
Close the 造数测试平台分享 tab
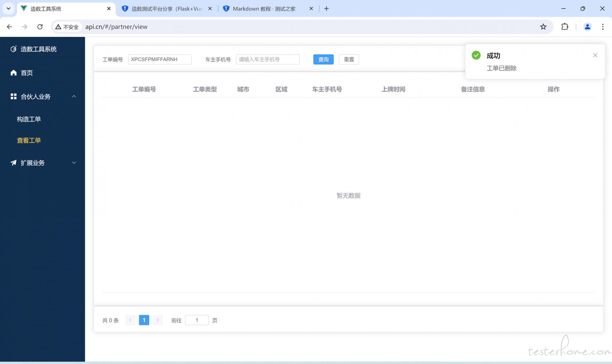210,9
